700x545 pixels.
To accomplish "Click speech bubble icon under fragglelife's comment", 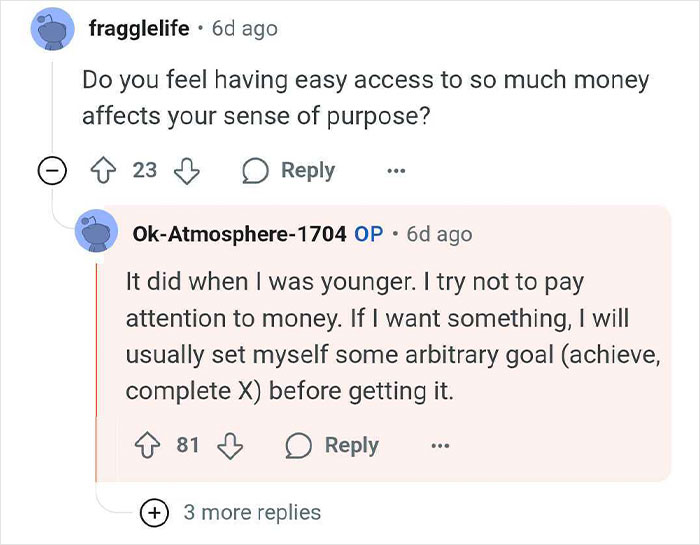I will point(255,171).
